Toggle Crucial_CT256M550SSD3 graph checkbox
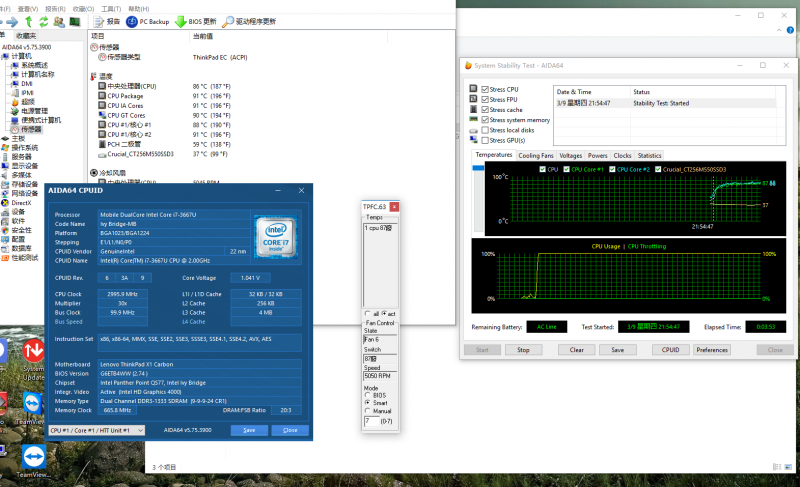800x487 pixels. click(658, 169)
